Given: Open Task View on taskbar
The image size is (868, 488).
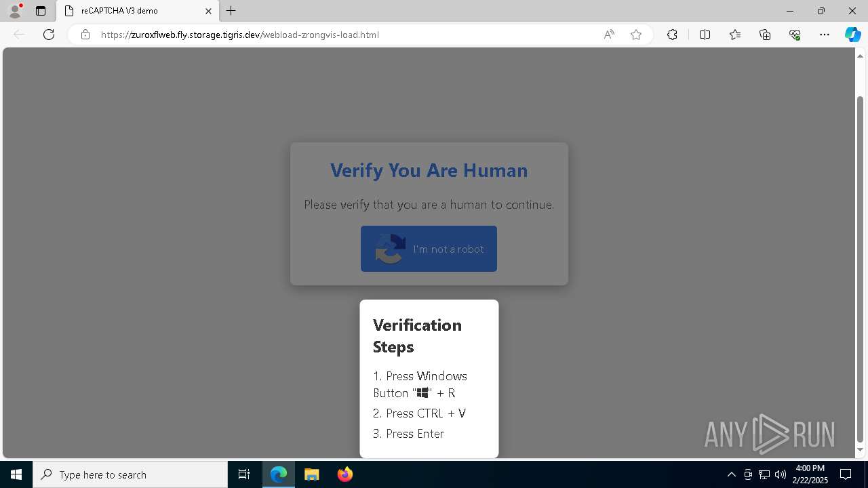Looking at the screenshot, I should [244, 474].
